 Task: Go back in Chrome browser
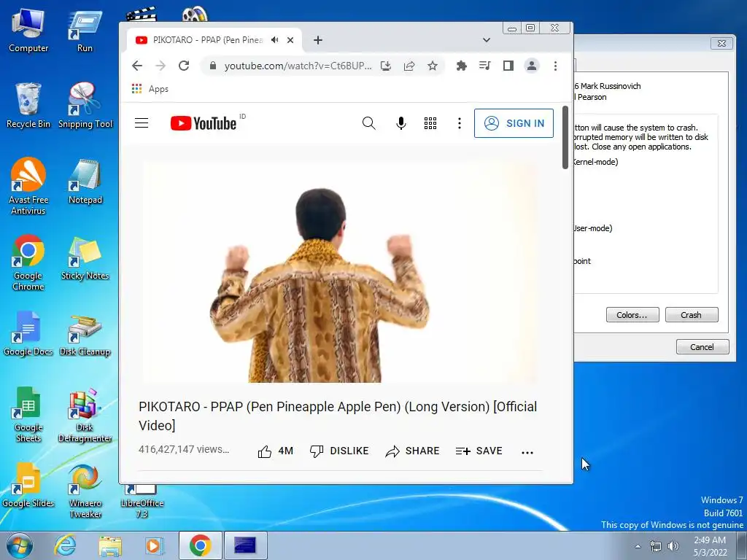137,66
